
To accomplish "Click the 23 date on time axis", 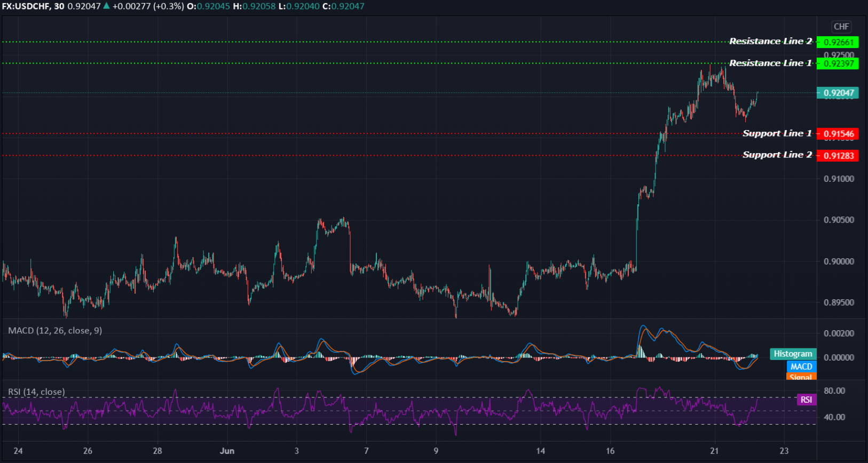I will pos(784,451).
